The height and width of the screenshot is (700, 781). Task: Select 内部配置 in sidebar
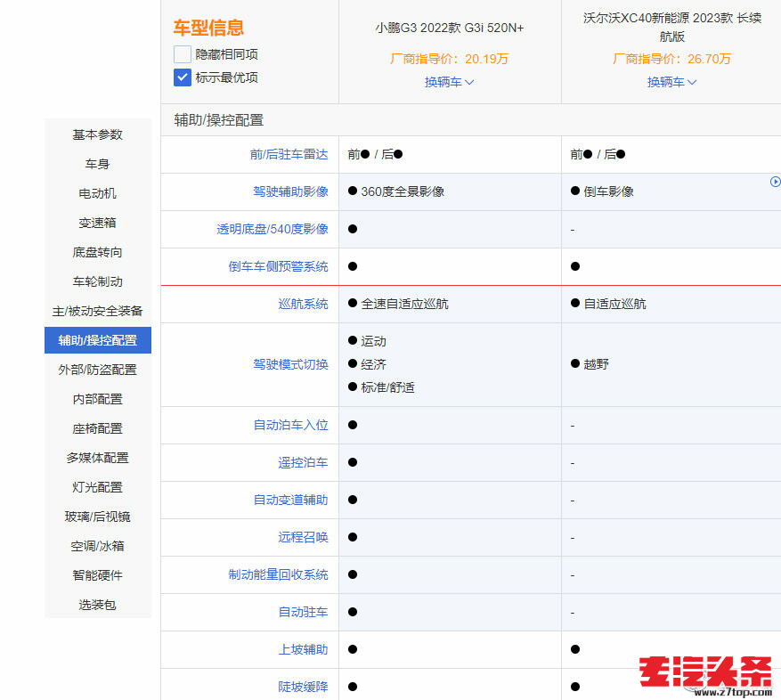(98, 399)
